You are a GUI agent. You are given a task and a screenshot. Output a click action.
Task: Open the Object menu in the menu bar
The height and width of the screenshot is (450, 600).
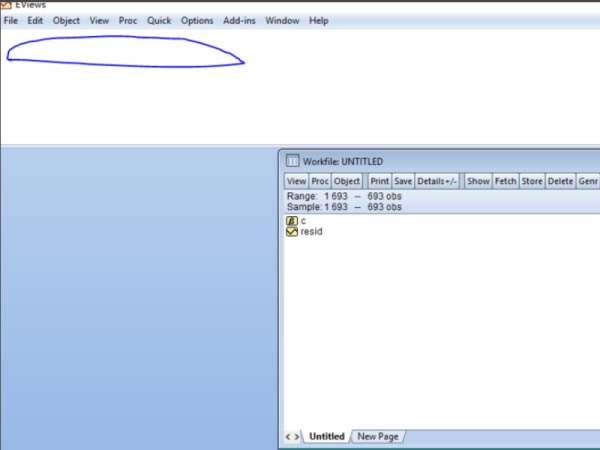(x=66, y=21)
